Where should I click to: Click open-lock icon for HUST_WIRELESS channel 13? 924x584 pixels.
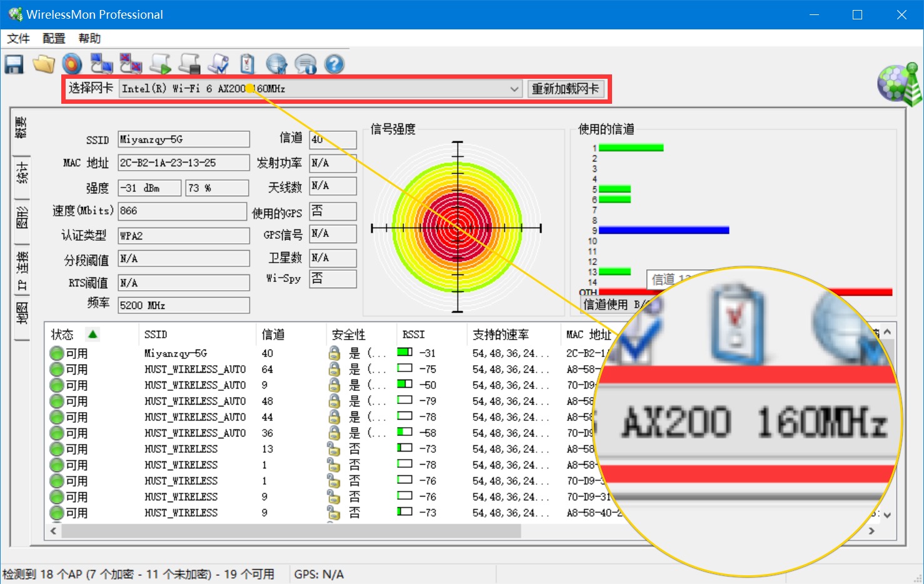(334, 449)
